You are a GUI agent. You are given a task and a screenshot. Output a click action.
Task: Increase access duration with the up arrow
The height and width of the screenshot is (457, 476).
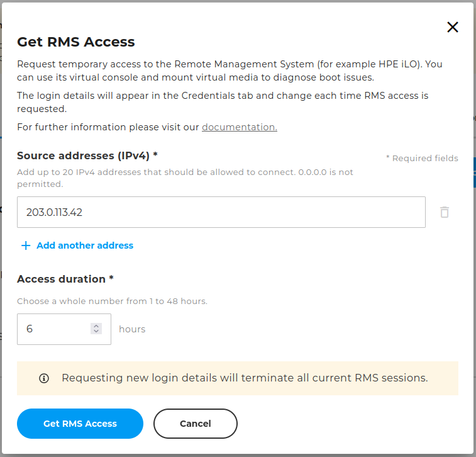pyautogui.click(x=96, y=325)
